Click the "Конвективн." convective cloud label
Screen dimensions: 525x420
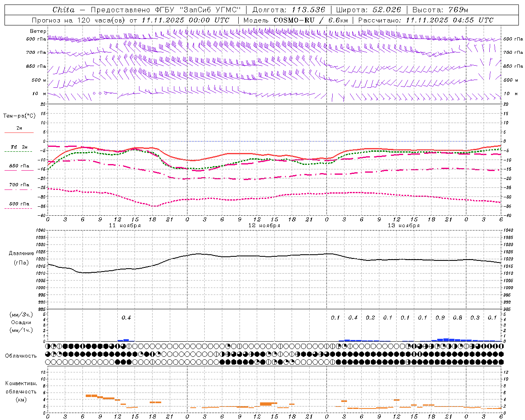[21, 383]
